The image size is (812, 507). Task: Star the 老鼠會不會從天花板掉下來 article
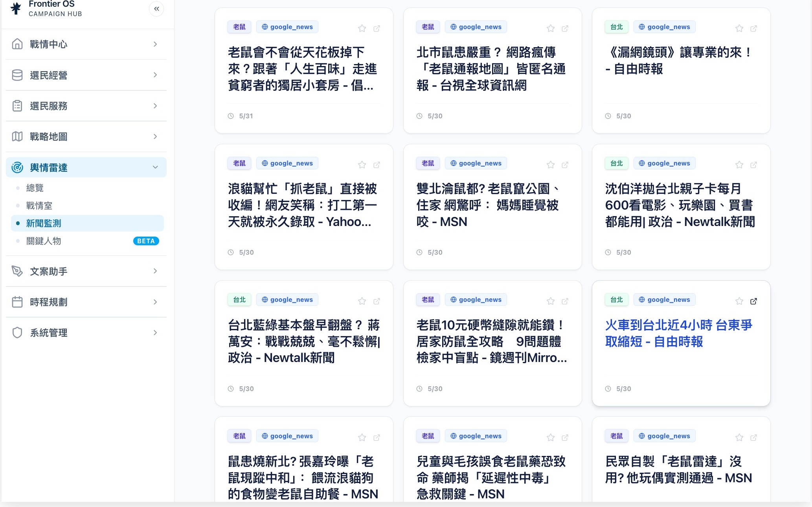click(362, 28)
